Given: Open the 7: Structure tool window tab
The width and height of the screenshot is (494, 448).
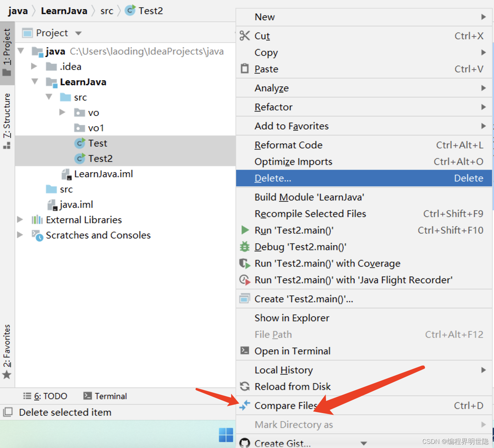Looking at the screenshot, I should [x=7, y=120].
